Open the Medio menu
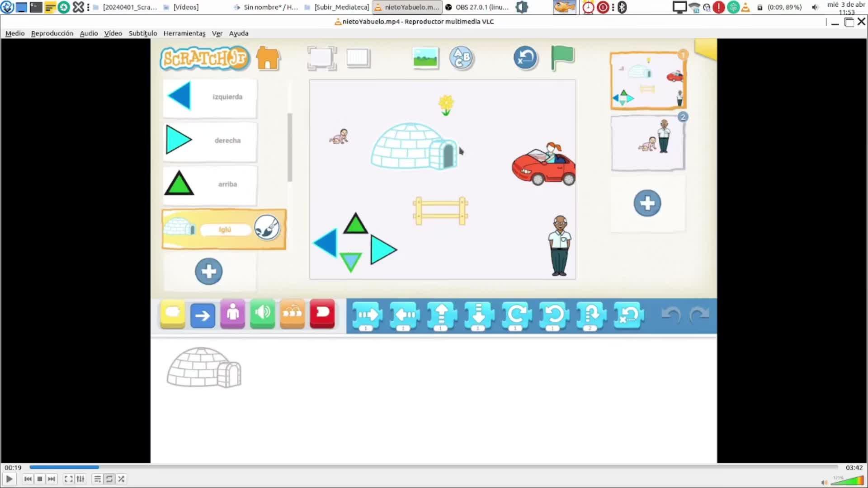 15,33
